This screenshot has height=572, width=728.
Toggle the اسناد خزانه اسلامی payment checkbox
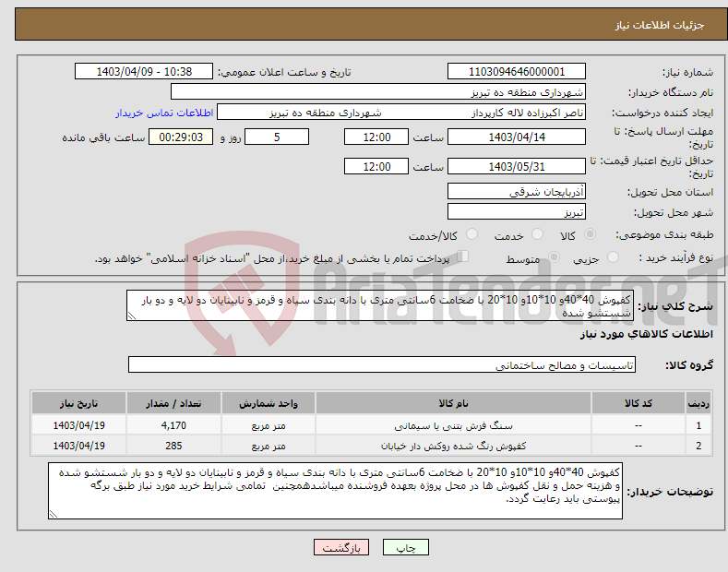(463, 256)
